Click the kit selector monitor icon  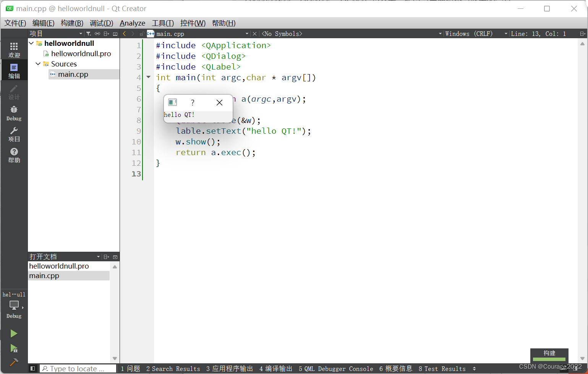14,305
